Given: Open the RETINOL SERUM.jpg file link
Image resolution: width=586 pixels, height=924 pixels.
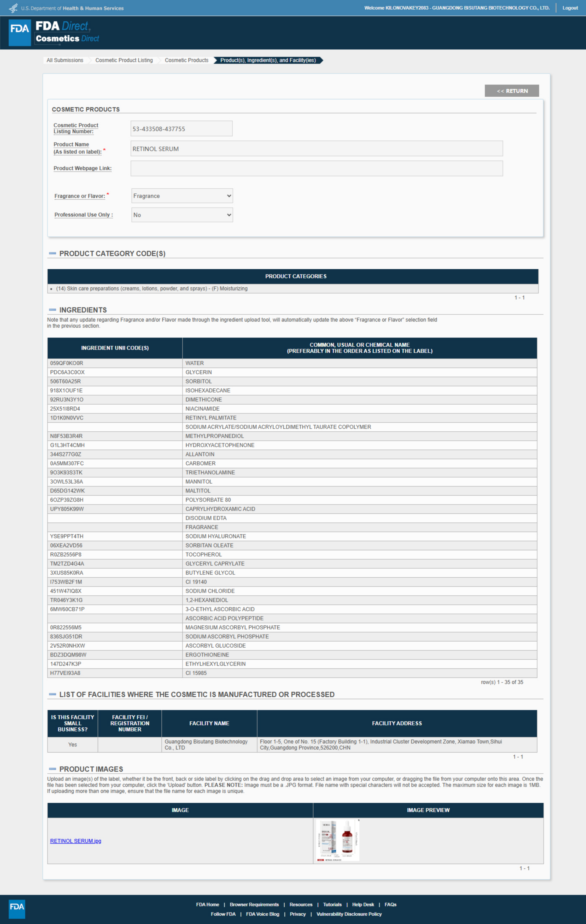Looking at the screenshot, I should pos(76,841).
